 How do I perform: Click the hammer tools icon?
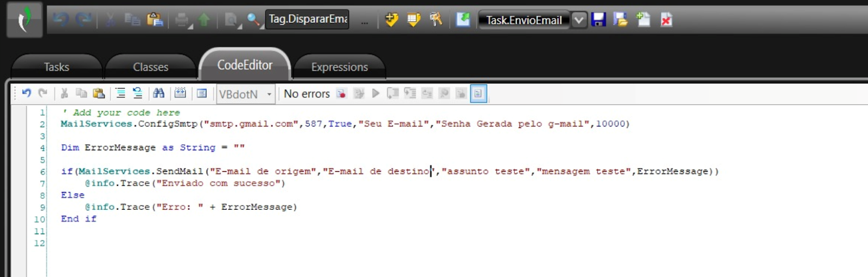coord(436,20)
